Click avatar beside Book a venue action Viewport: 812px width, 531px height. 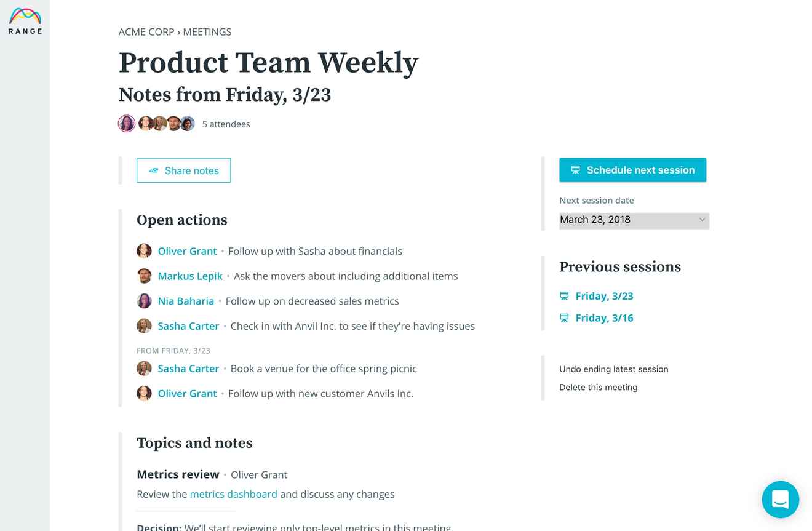click(144, 369)
